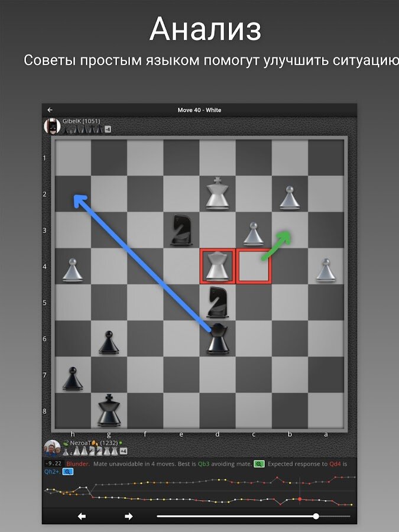Select the white pawn on c3
This screenshot has width=399, height=532.
pos(254,233)
